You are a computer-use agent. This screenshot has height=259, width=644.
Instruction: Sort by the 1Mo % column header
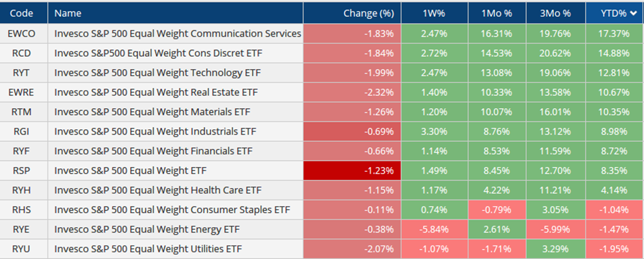[497, 13]
